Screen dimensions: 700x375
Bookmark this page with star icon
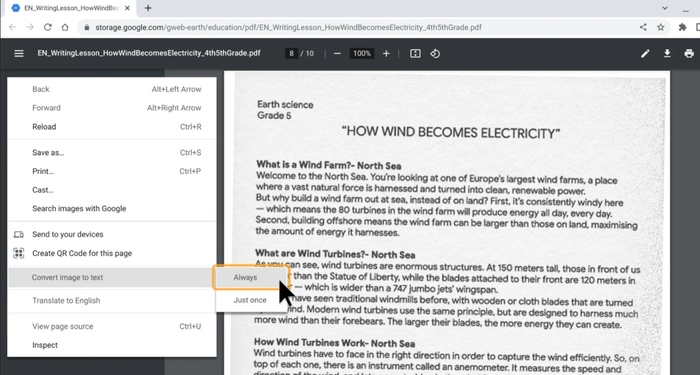661,27
